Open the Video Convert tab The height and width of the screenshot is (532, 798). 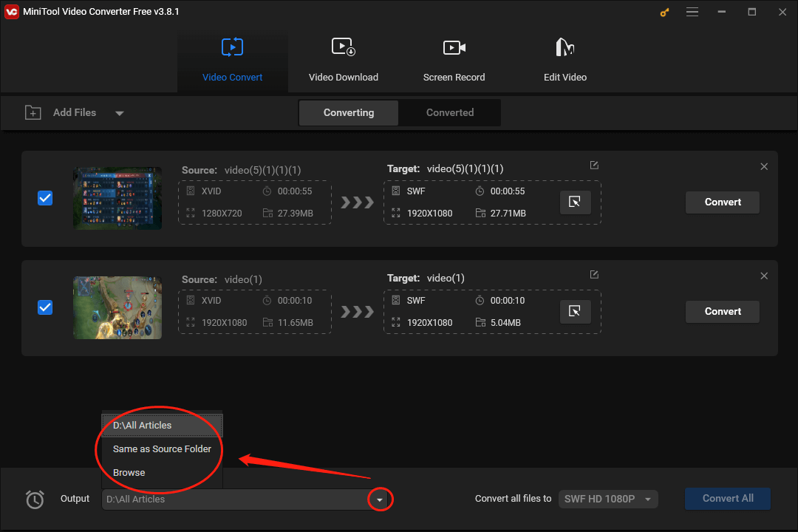coord(233,61)
